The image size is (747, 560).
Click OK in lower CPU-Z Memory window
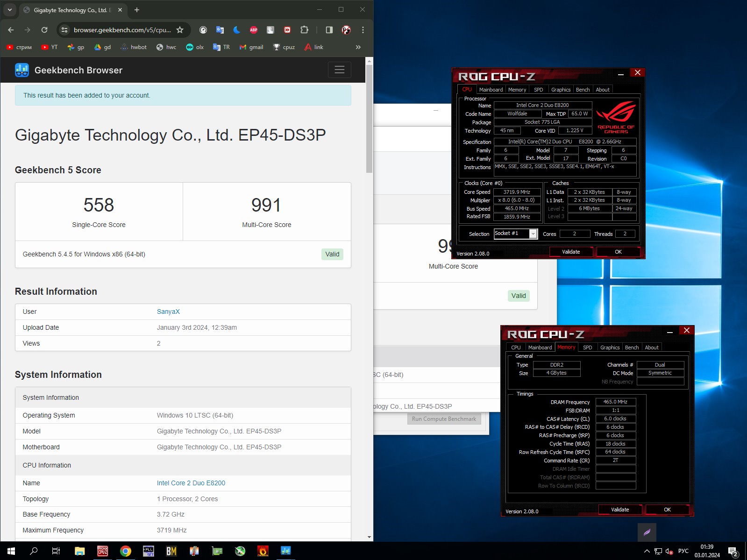point(667,510)
